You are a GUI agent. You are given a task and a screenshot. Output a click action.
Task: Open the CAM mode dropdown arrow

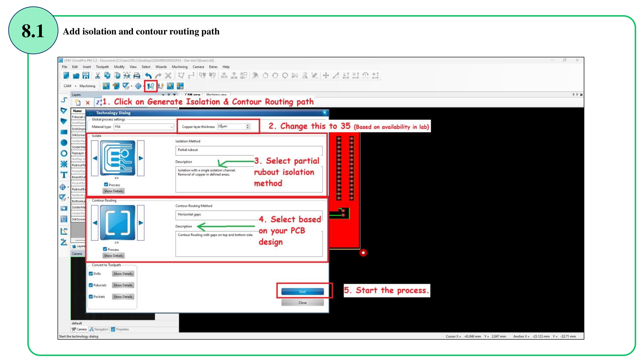tap(76, 86)
